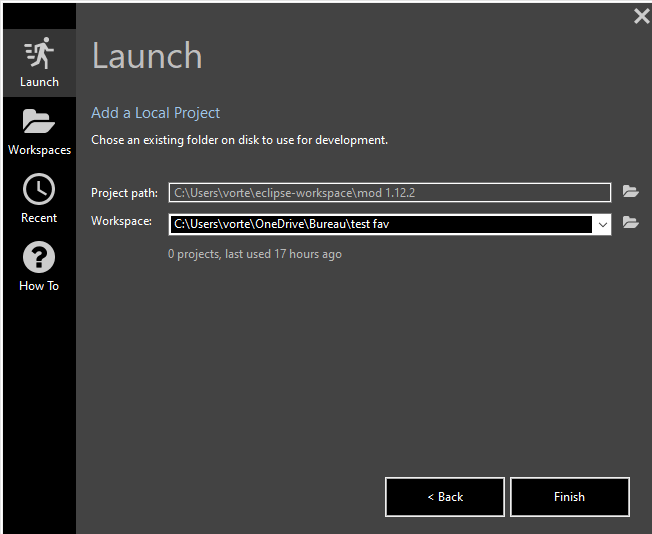Click the "Add a Local Project" heading

pyautogui.click(x=155, y=113)
